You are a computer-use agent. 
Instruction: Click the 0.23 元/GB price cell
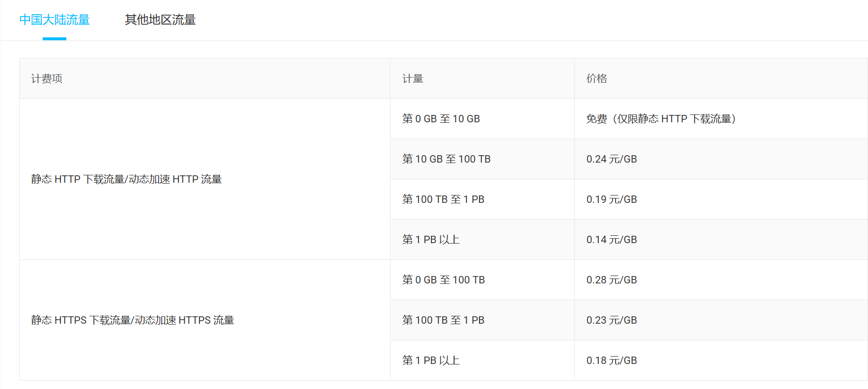pos(611,320)
